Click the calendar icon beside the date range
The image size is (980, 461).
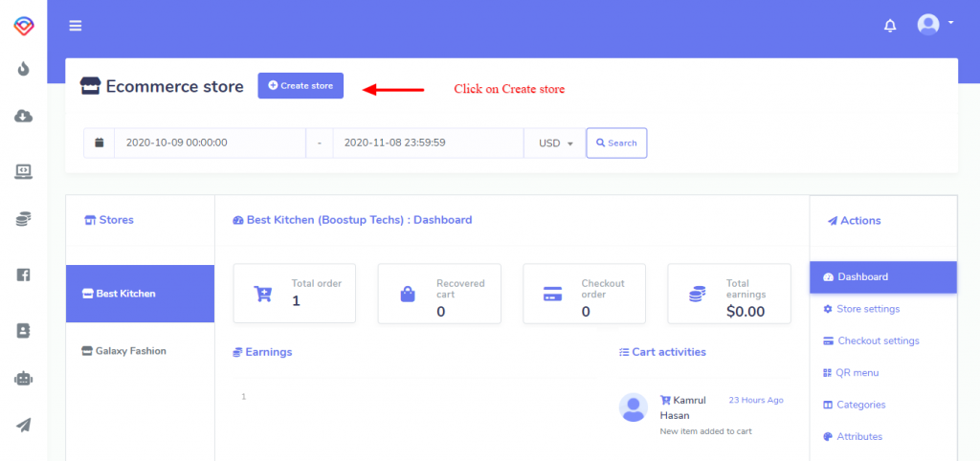pos(99,143)
